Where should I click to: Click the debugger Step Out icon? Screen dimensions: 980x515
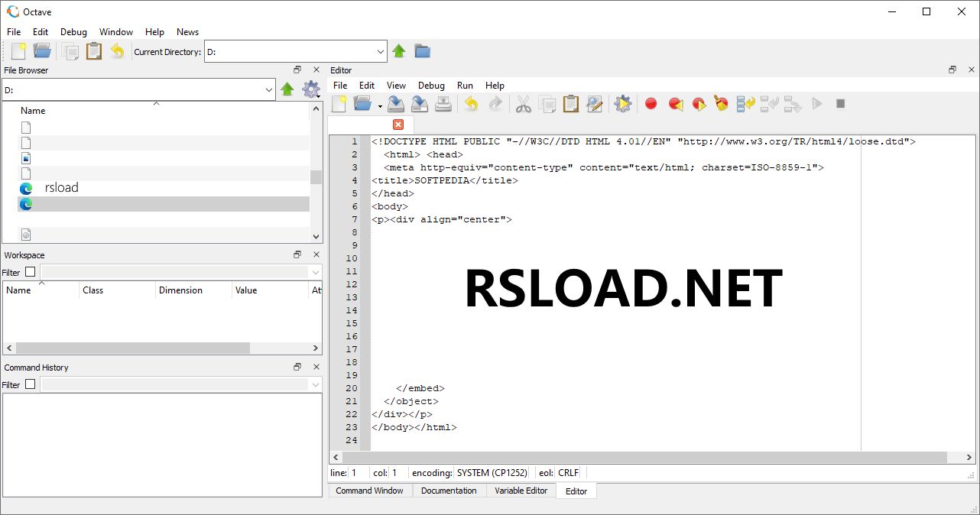[793, 104]
